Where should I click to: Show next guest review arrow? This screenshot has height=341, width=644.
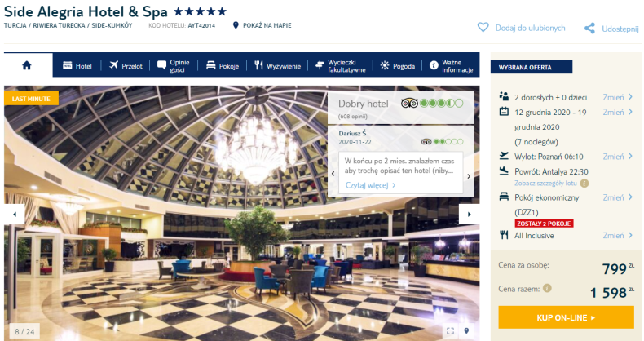tap(469, 176)
